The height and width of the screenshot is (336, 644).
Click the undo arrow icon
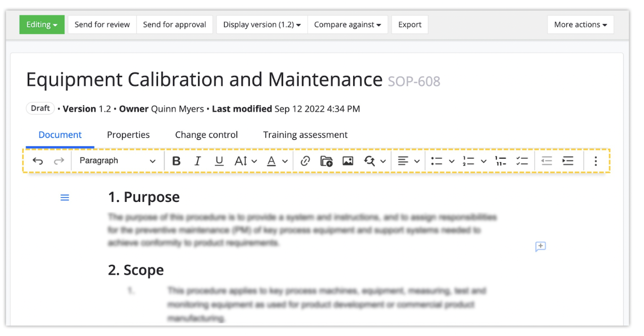tap(38, 161)
